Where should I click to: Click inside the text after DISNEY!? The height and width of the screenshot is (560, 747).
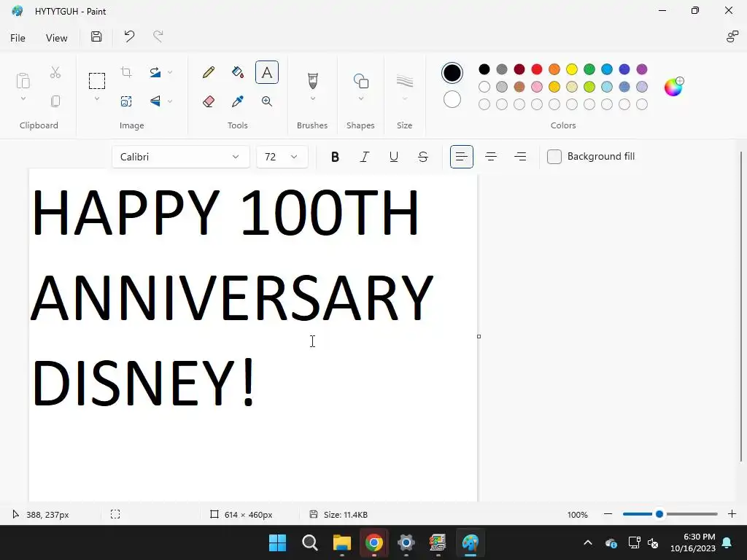261,384
